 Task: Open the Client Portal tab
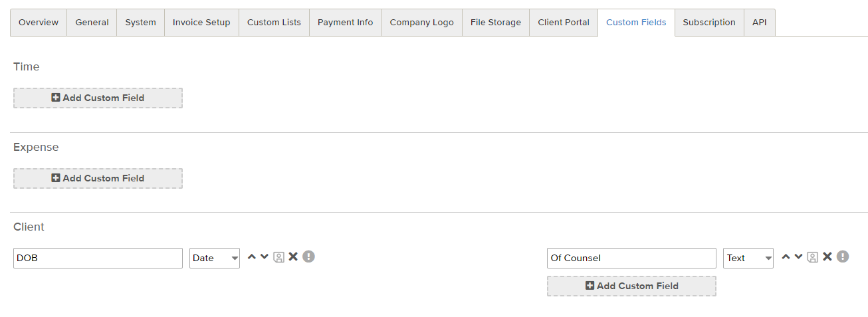click(x=564, y=23)
